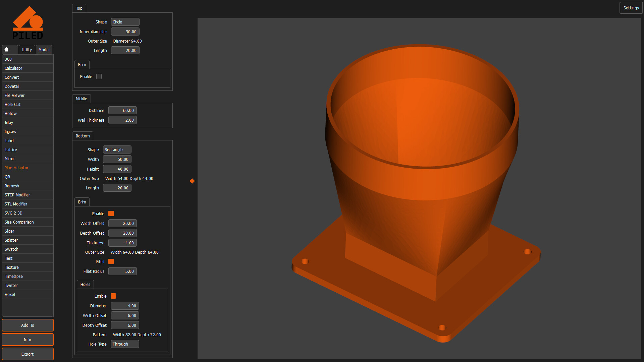Click the orange diamond panel handle
644x362 pixels.
[192, 181]
